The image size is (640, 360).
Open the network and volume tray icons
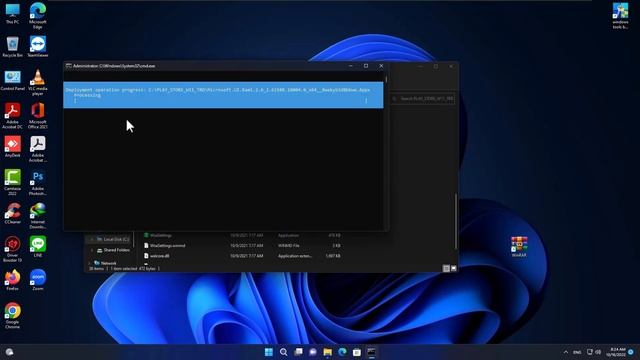click(594, 352)
